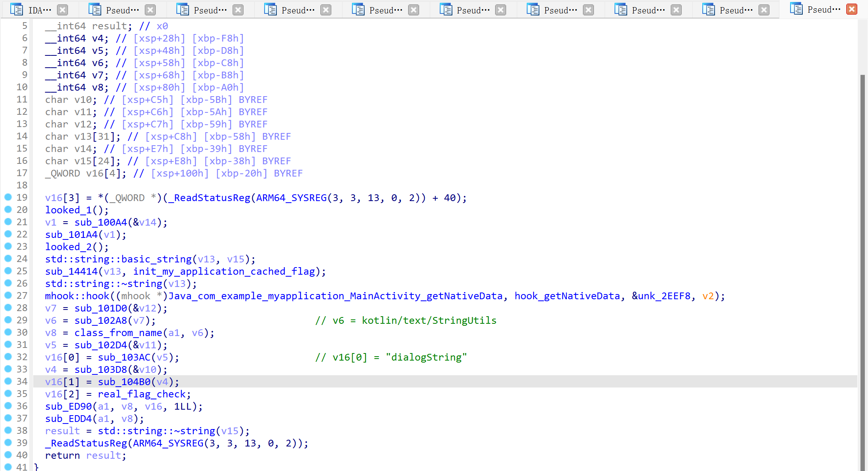Select sub_104B0 on the highlighted line
The image size is (868, 471).
tap(124, 382)
